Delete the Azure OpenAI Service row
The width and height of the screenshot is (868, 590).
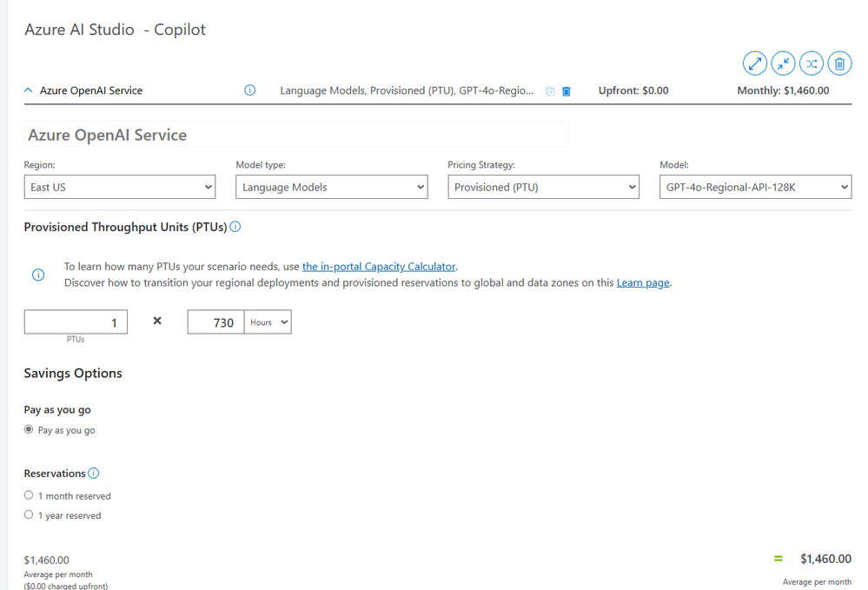(567, 91)
